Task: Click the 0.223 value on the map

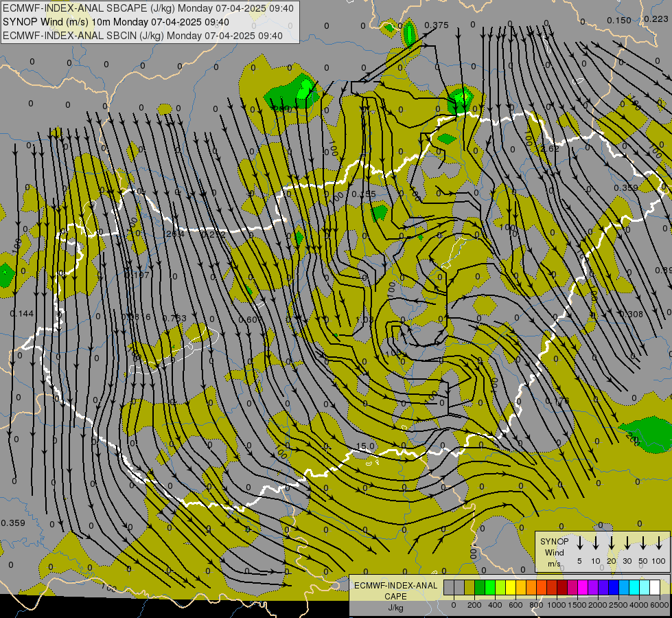Action: pos(656,19)
